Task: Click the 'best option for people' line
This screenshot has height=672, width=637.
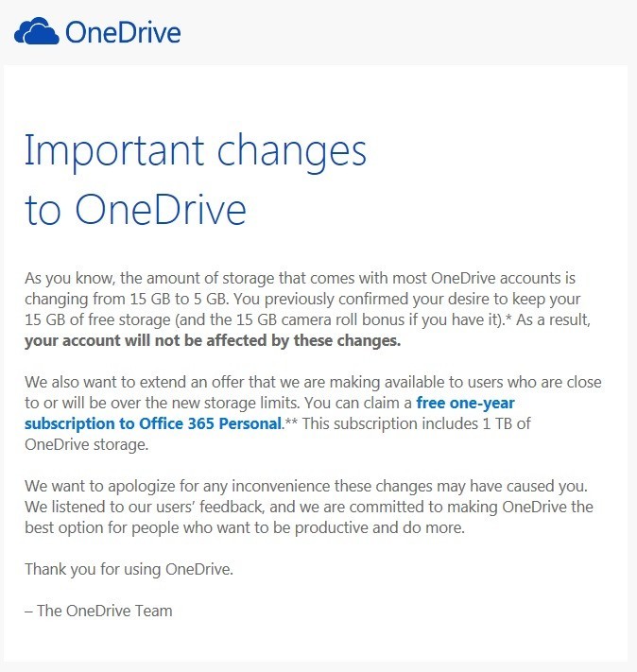Action: pyautogui.click(x=245, y=527)
